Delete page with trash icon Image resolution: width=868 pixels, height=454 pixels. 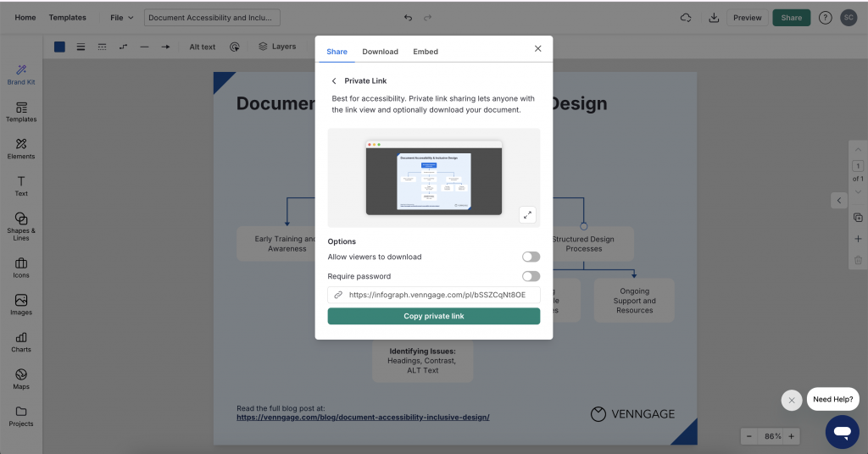pos(858,260)
